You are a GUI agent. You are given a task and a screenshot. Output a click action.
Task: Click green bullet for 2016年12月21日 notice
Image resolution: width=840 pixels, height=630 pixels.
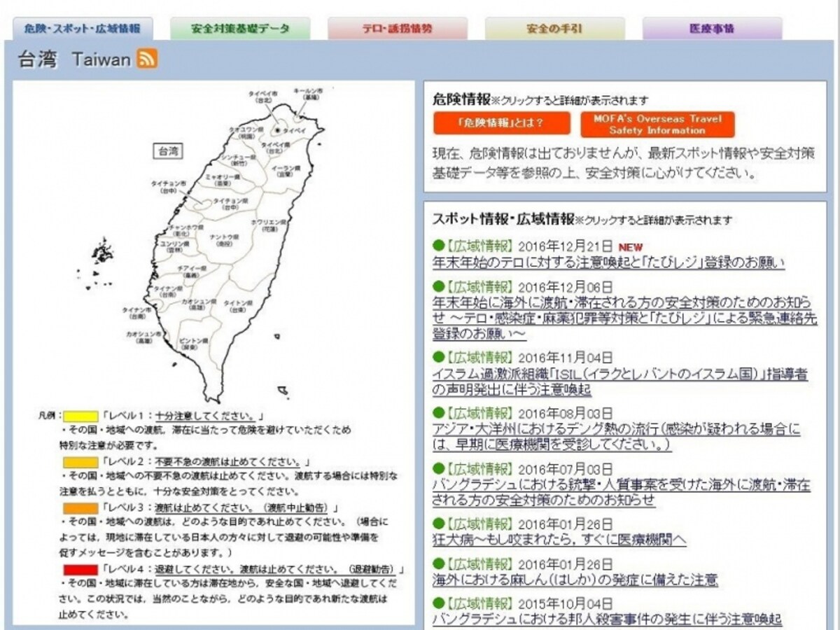point(438,246)
